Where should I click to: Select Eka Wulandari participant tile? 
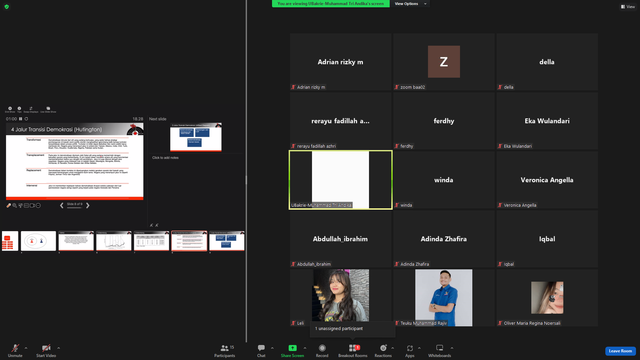(547, 121)
